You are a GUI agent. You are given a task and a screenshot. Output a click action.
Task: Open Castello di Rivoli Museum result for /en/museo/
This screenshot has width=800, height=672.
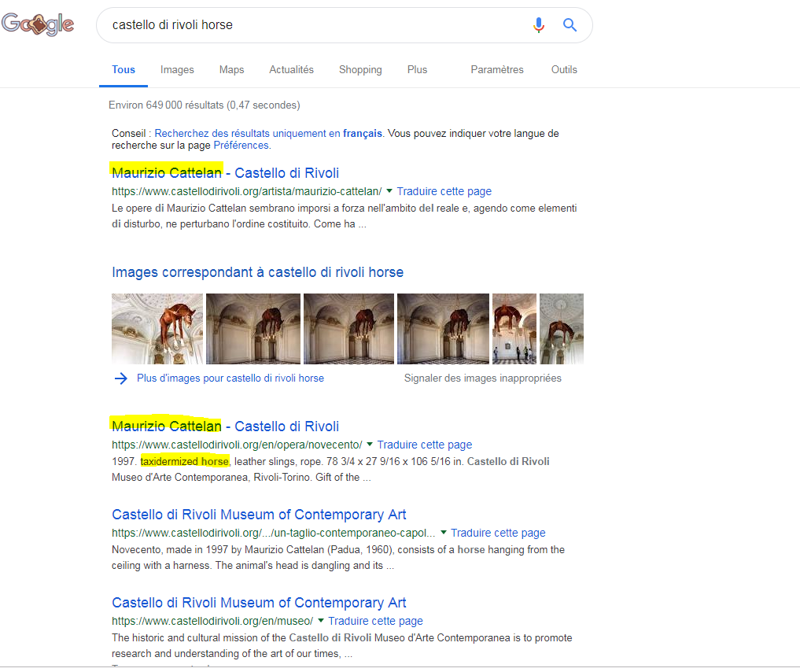(x=259, y=603)
